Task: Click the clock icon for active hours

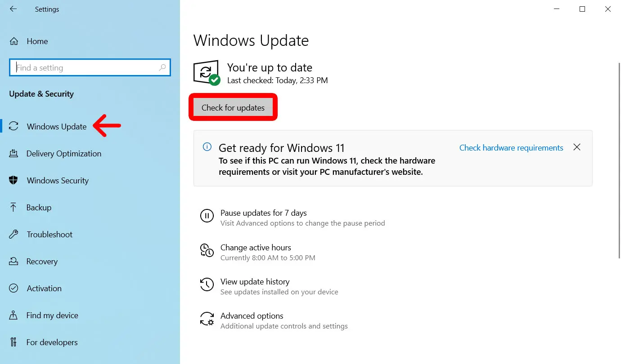Action: [x=207, y=250]
